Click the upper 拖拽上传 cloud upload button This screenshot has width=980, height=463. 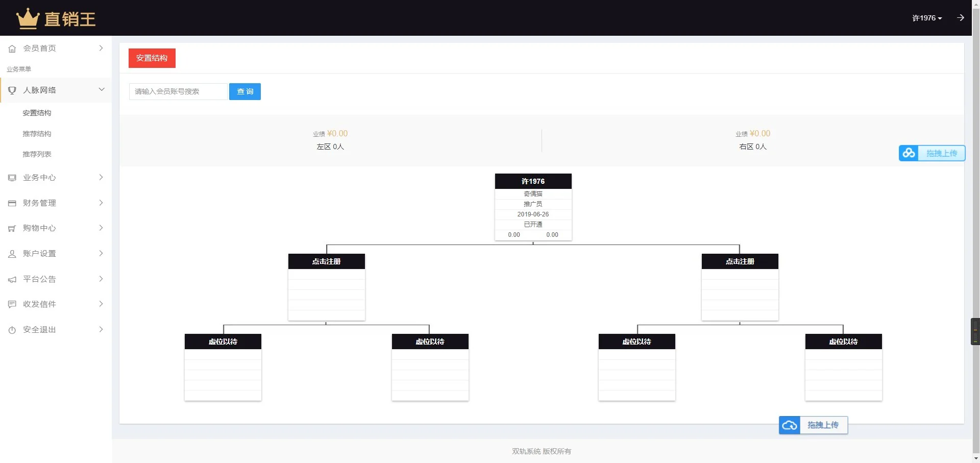click(x=932, y=153)
